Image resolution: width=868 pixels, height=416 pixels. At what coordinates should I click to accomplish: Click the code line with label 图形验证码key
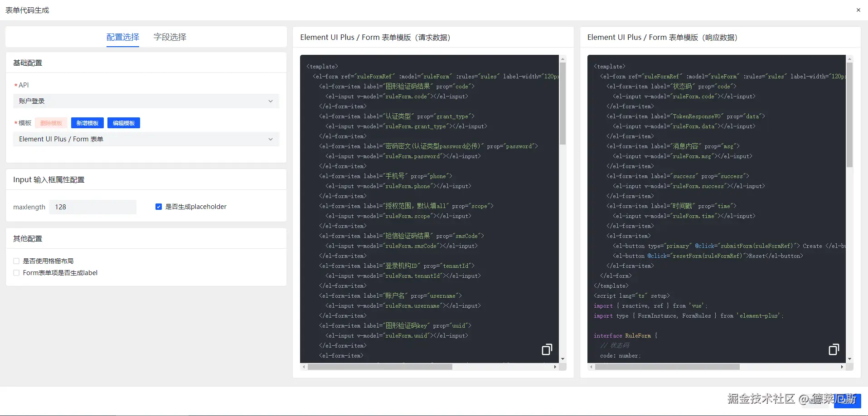click(x=395, y=326)
